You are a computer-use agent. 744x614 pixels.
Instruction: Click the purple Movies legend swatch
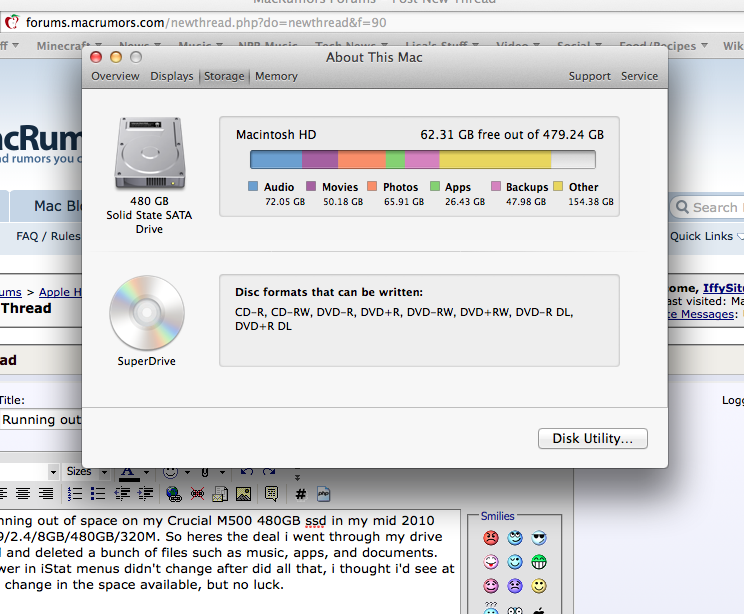(x=311, y=186)
